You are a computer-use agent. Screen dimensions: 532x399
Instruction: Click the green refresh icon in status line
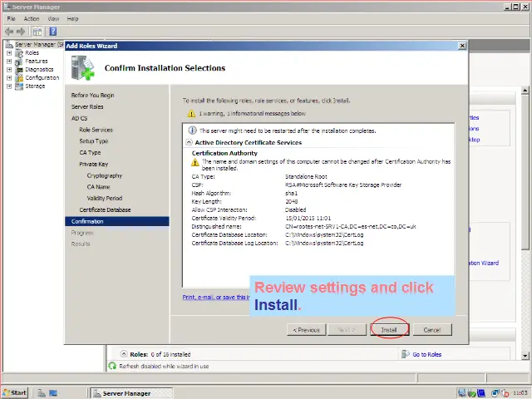(x=112, y=366)
